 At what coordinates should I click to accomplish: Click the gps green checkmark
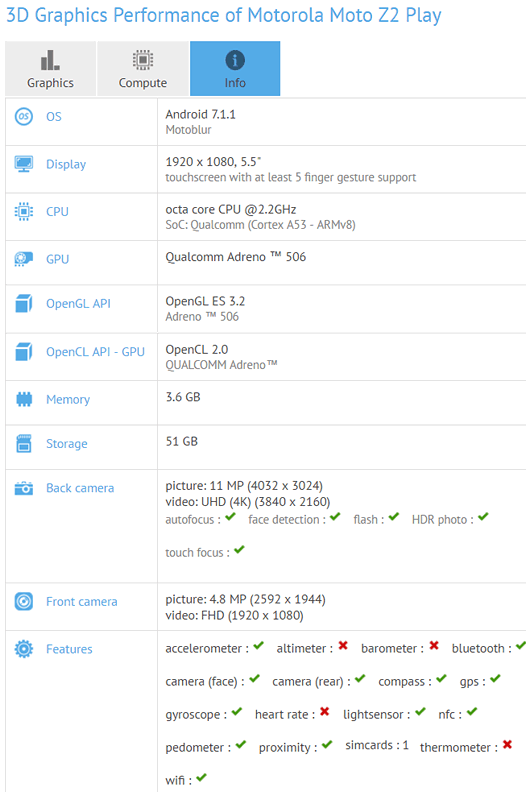pos(495,679)
